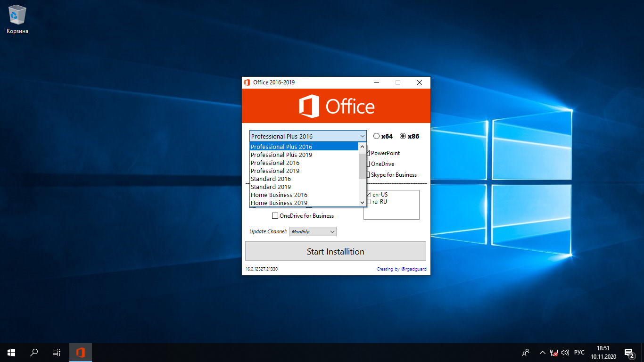Image resolution: width=644 pixels, height=362 pixels.
Task: Choose Professional Plus 2019 in the list
Action: pyautogui.click(x=304, y=155)
